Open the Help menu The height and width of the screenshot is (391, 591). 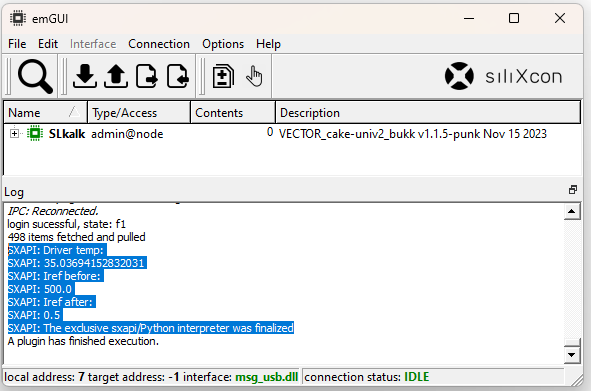point(268,44)
